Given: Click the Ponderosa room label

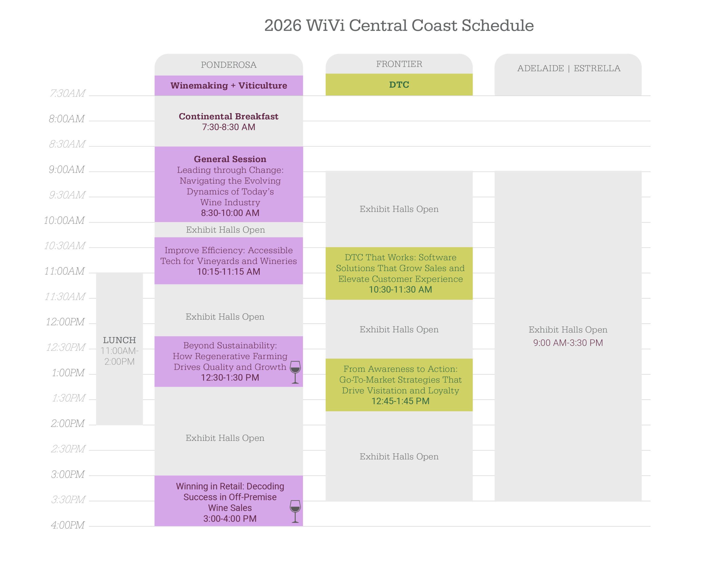Looking at the screenshot, I should (x=228, y=65).
